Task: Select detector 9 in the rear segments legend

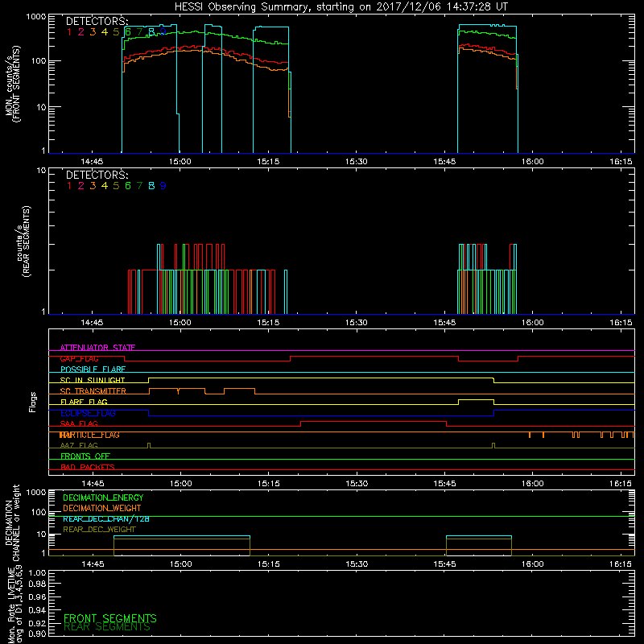Action: (x=163, y=186)
